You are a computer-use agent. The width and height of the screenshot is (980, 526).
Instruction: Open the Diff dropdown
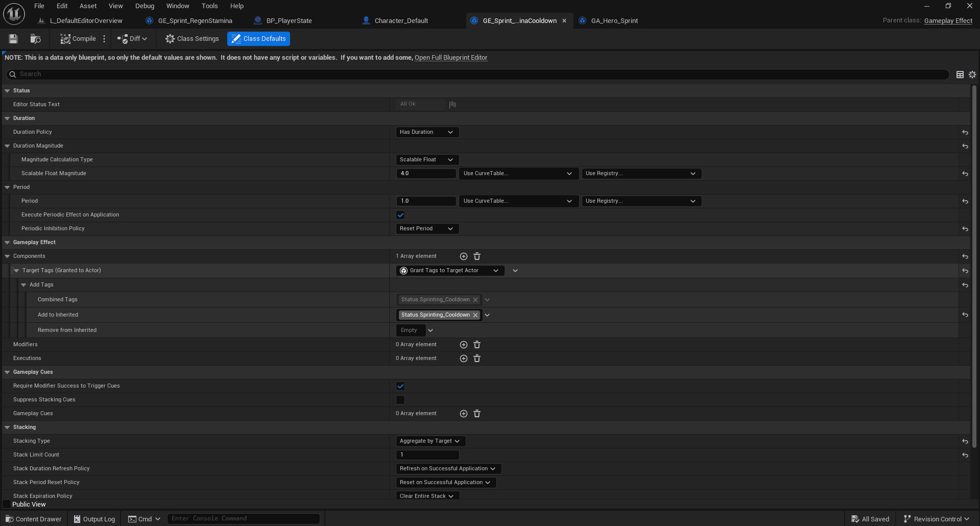pos(132,39)
